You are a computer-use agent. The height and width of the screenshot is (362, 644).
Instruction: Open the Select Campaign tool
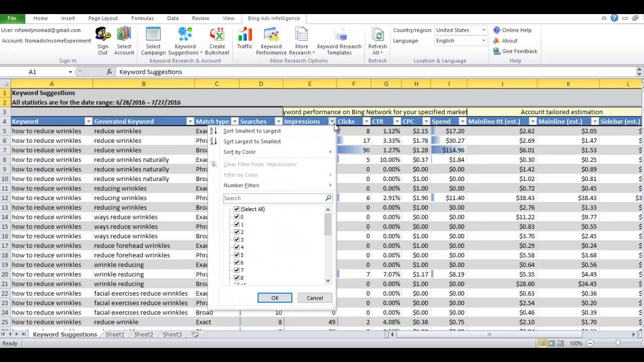[153, 41]
